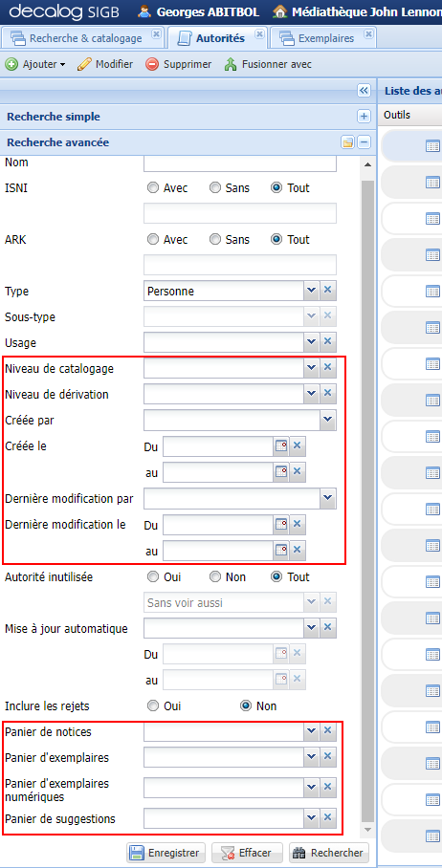Image resolution: width=442 pixels, height=868 pixels.
Task: Open Panier de suggestions dropdown
Action: tap(311, 818)
